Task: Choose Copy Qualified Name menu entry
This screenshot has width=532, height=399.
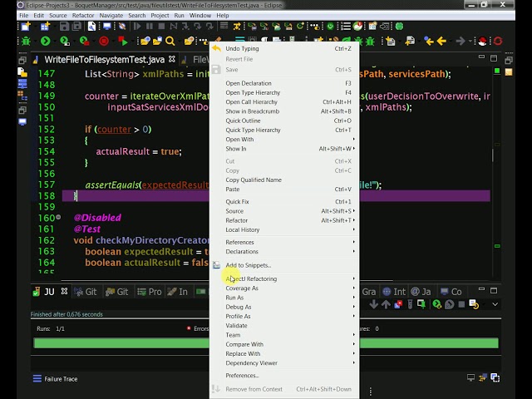Action: (284, 180)
